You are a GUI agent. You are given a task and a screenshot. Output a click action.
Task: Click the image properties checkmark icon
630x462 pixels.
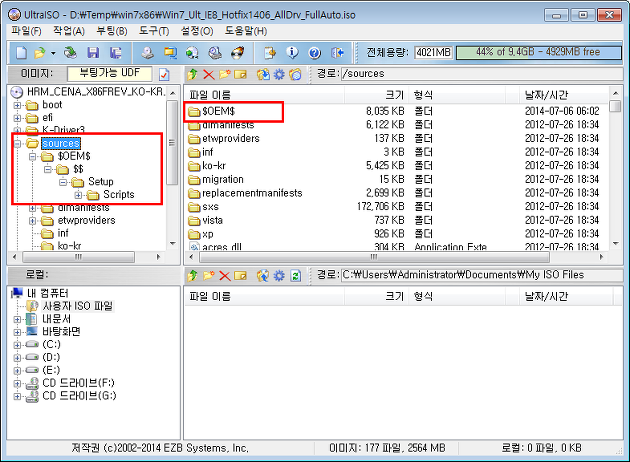(164, 74)
